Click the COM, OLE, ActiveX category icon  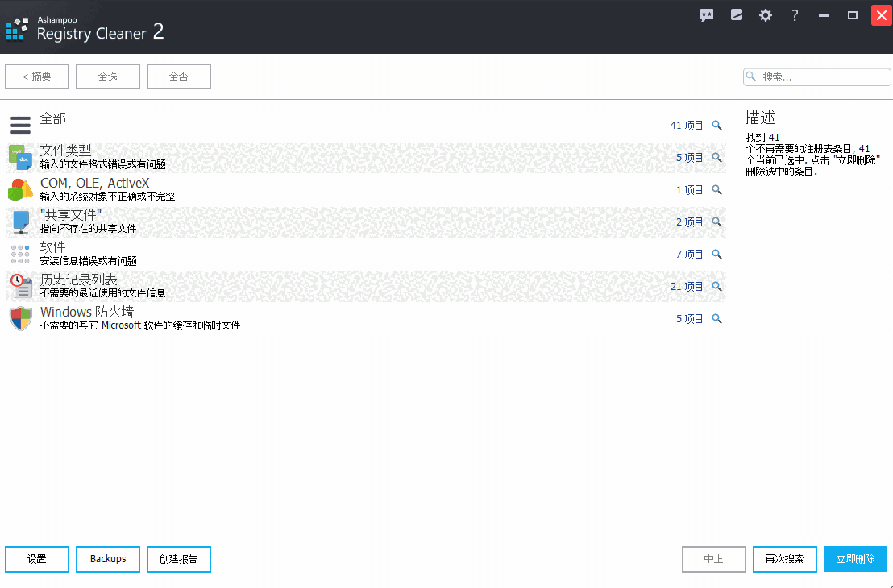tap(20, 189)
